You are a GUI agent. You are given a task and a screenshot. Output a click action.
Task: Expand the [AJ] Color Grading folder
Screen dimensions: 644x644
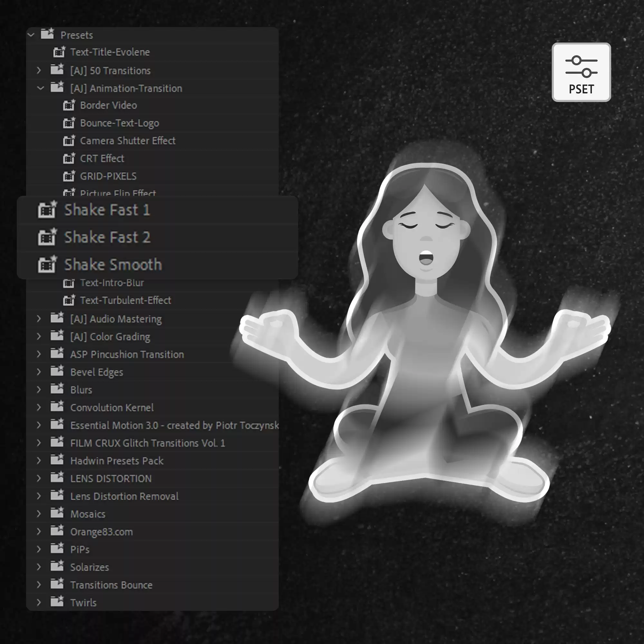click(39, 337)
